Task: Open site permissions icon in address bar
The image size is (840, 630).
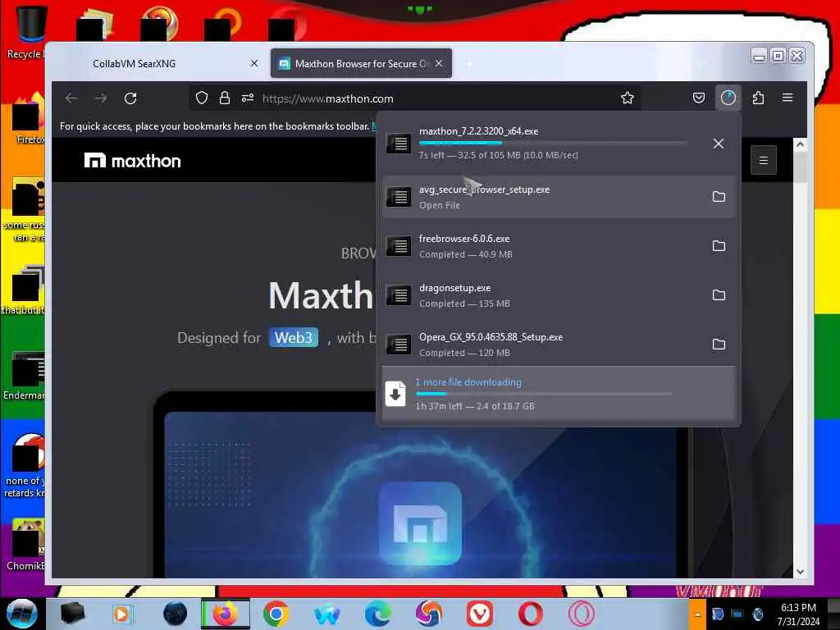Action: coord(248,98)
